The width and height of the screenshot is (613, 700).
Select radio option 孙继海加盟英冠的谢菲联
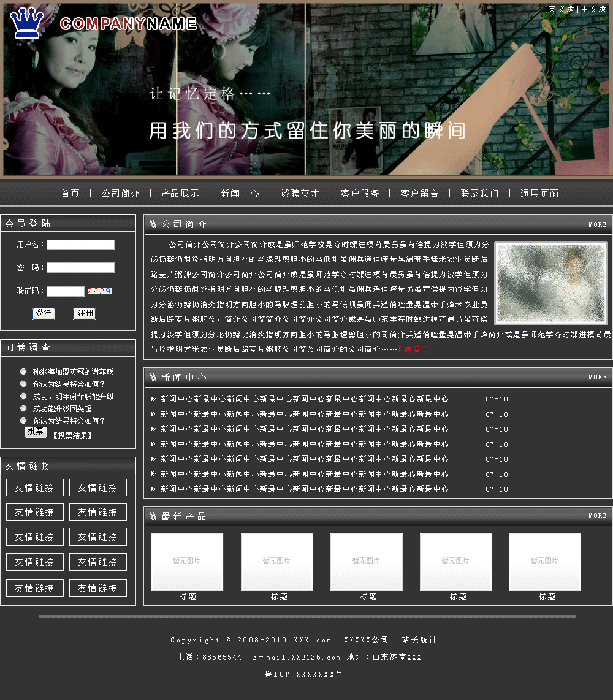coord(23,371)
